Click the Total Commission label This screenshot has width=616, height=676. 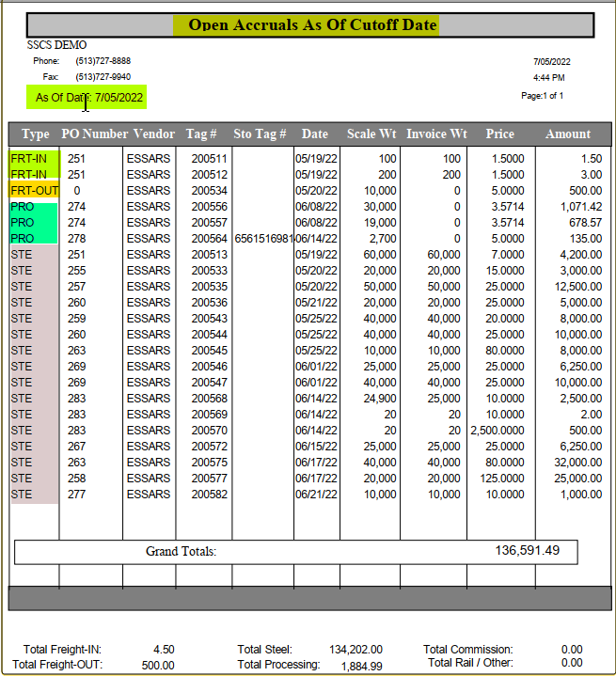[468, 650]
